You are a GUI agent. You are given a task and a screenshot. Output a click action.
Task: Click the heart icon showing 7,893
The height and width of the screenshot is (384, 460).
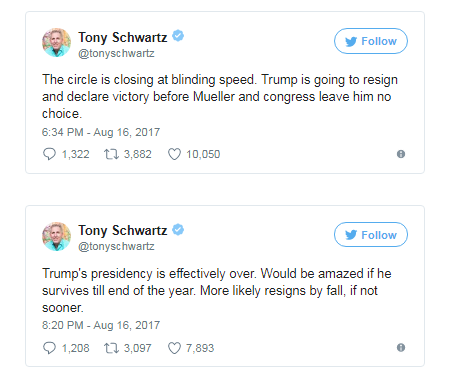pyautogui.click(x=174, y=348)
